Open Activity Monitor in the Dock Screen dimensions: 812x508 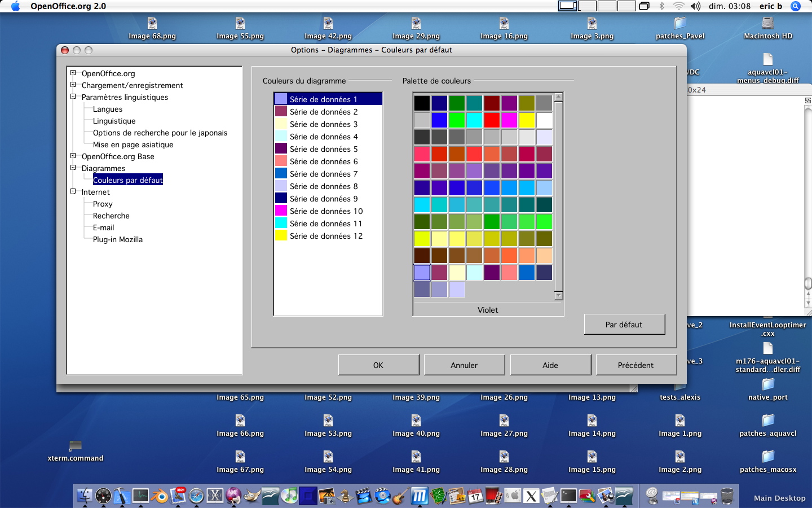pyautogui.click(x=140, y=496)
